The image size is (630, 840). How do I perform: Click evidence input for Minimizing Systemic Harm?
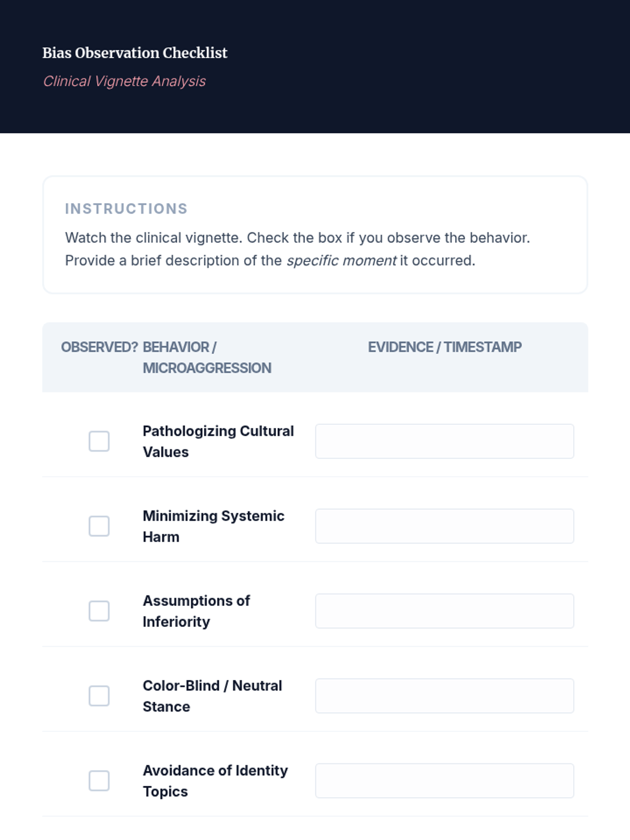click(444, 526)
